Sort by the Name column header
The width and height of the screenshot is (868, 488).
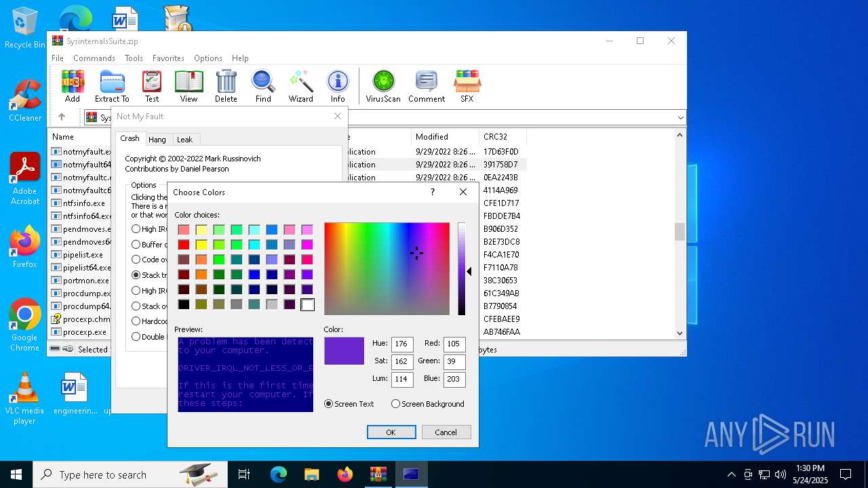63,137
